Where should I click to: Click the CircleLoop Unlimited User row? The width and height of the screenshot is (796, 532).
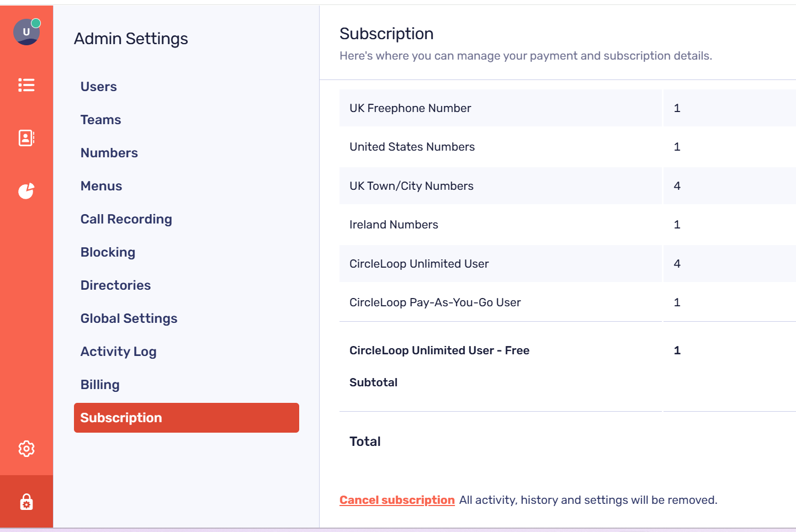point(500,264)
